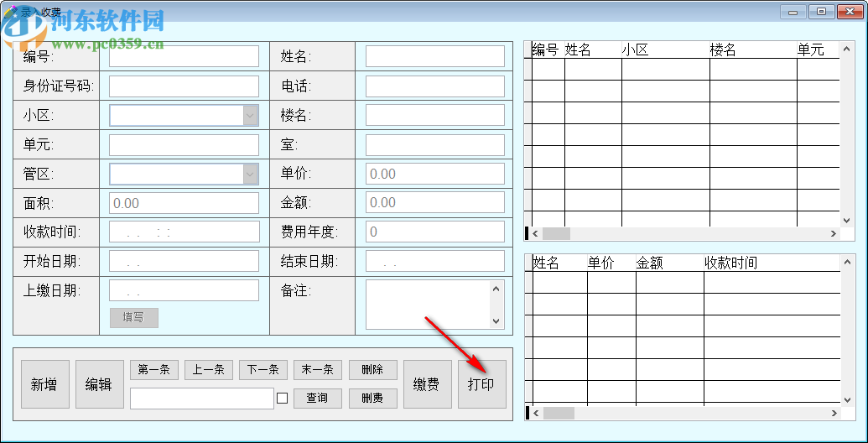Focus the 费用年度 field

[435, 232]
